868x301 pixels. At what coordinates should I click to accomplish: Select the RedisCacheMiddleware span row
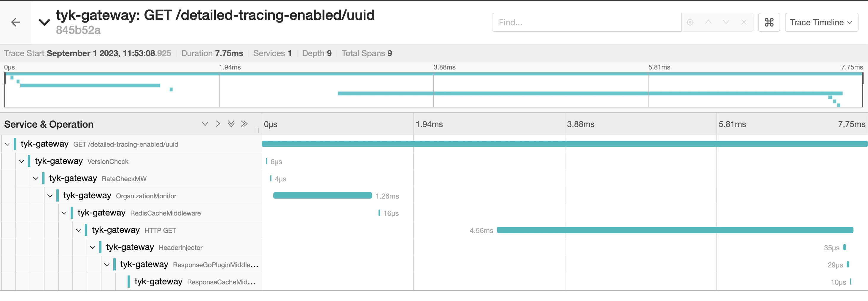click(x=165, y=213)
